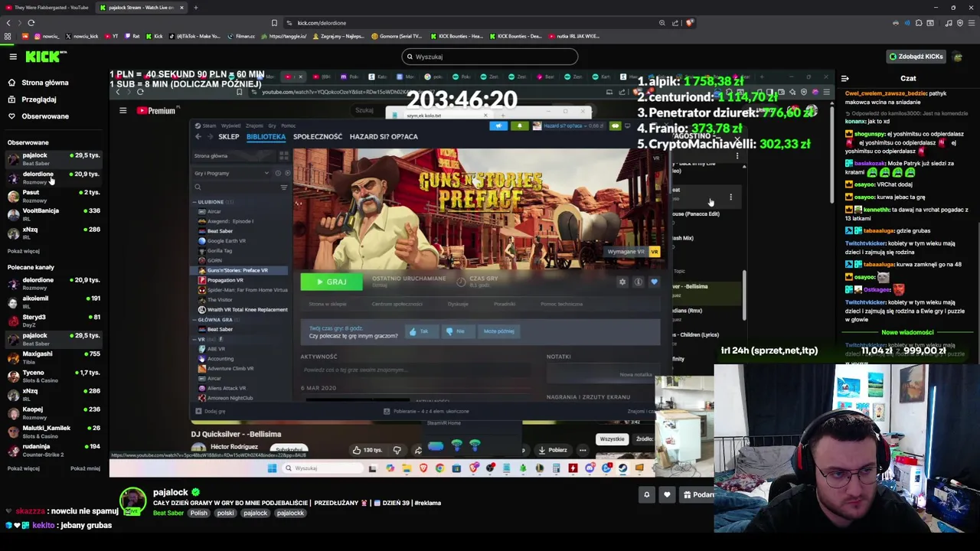This screenshot has width=980, height=551.
Task: Go to Strona główna in Kick sidebar
Action: pos(40,83)
